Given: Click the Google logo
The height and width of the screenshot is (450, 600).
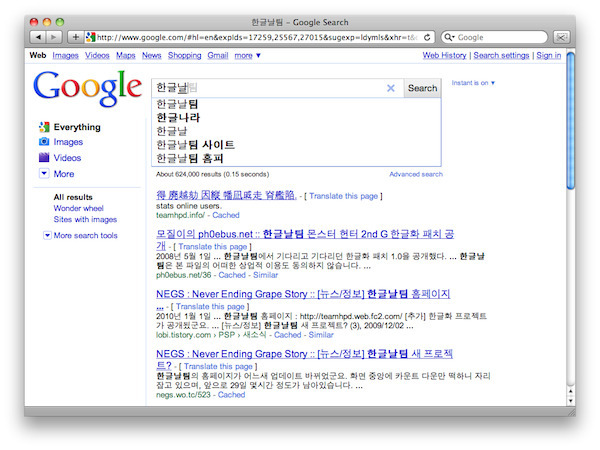Looking at the screenshot, I should pos(87,88).
